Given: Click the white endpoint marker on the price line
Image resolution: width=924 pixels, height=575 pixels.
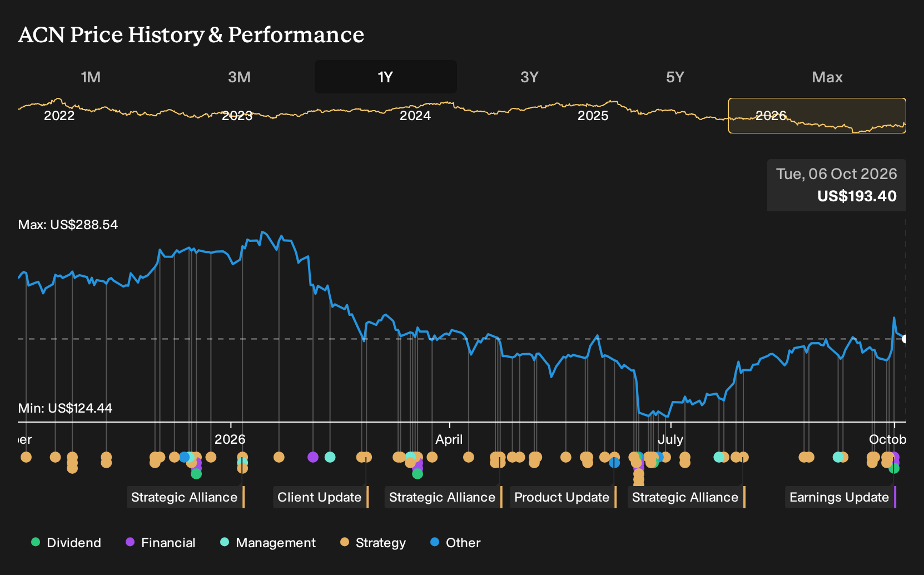Looking at the screenshot, I should (x=905, y=339).
